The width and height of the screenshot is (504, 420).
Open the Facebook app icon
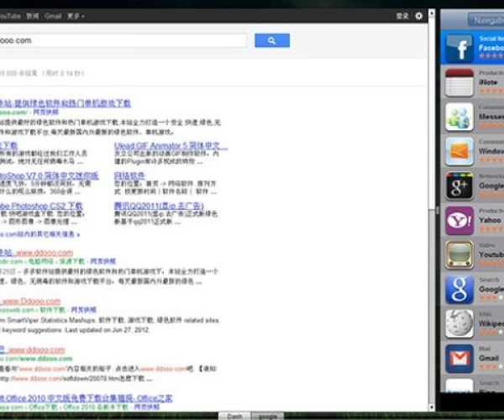[x=459, y=49]
